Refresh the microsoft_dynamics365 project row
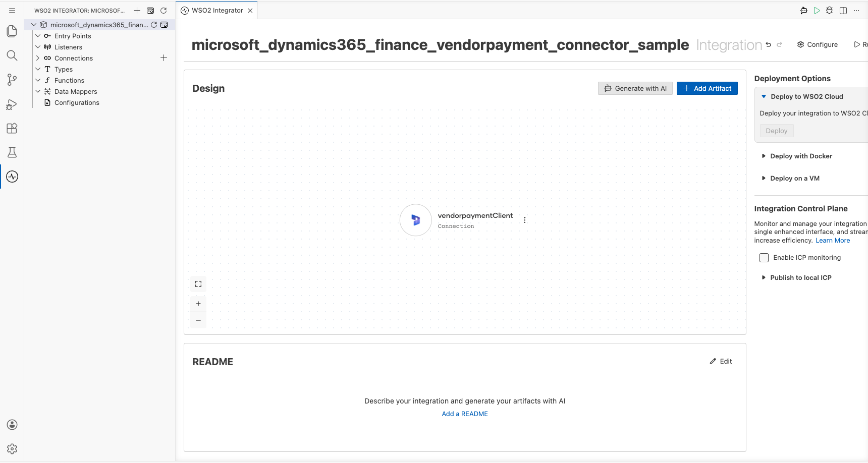Viewport: 868px width, 463px height. point(154,25)
